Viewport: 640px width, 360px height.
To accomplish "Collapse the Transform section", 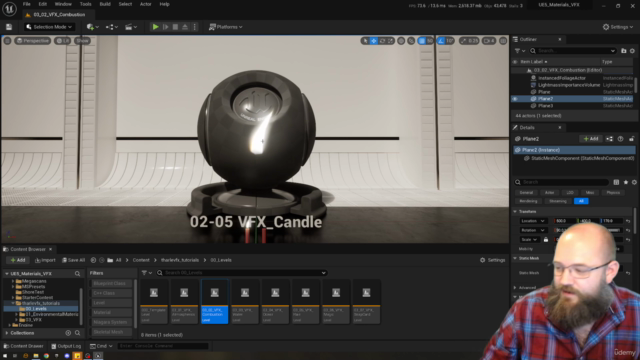I will tap(515, 211).
